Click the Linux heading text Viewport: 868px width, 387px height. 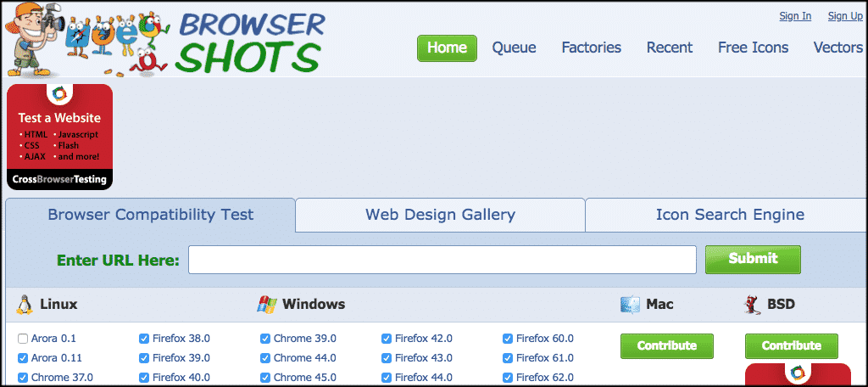[x=58, y=305]
